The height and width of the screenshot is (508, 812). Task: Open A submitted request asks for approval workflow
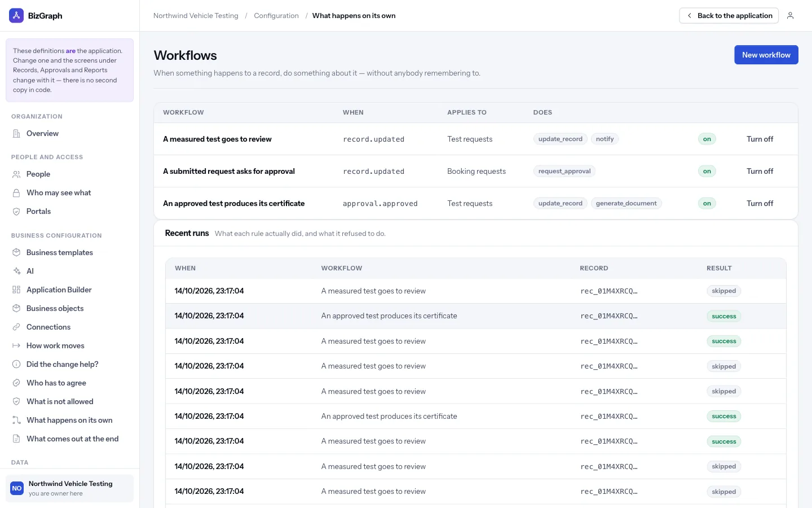pyautogui.click(x=229, y=171)
